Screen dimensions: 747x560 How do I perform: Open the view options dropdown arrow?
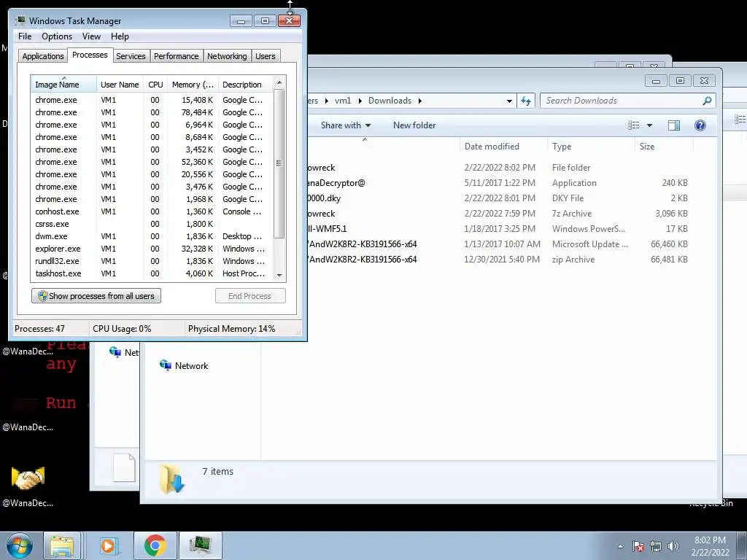click(649, 125)
